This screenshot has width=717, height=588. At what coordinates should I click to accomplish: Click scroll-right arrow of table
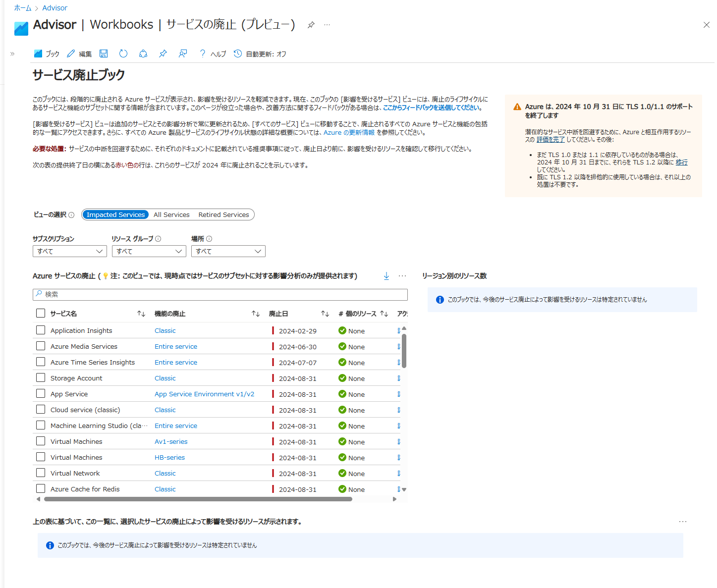tap(394, 499)
